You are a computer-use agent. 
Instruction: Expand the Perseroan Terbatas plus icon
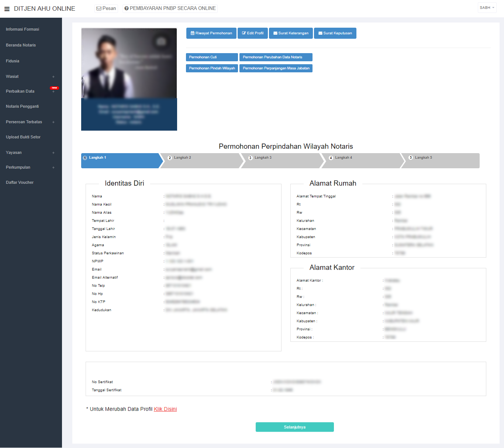click(53, 122)
